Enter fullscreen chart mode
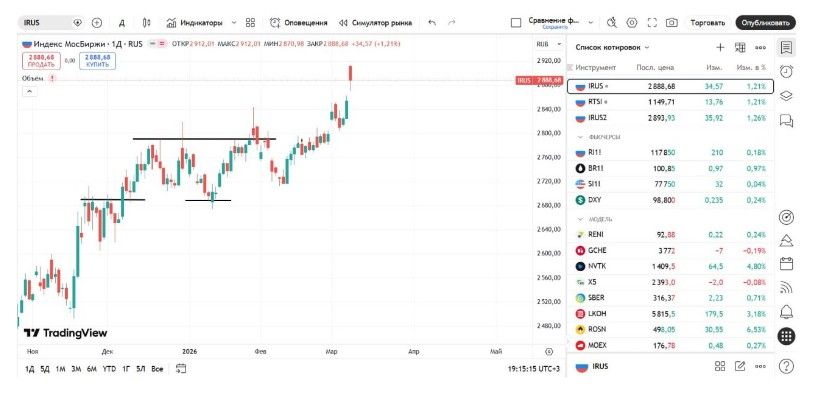 (x=651, y=22)
